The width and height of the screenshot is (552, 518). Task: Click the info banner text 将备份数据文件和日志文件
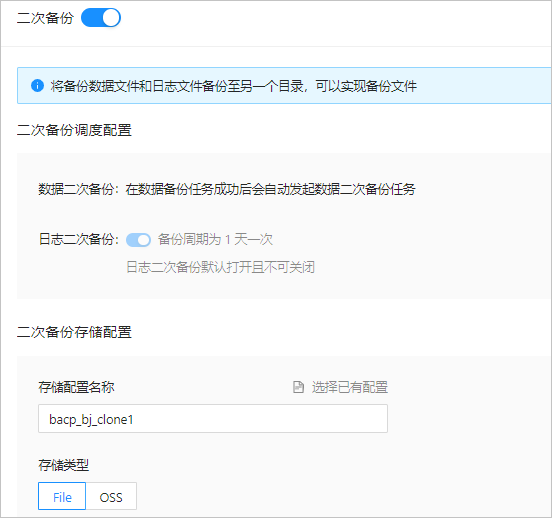(126, 86)
